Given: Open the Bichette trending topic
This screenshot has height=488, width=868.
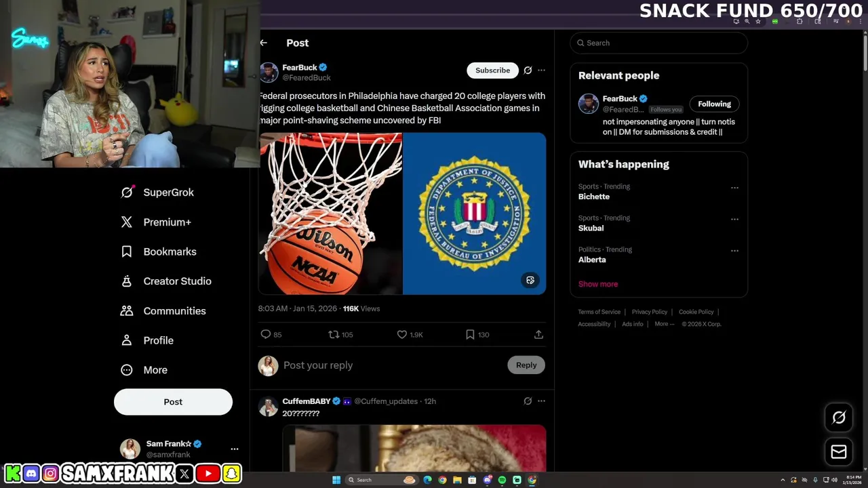Looking at the screenshot, I should (x=594, y=197).
